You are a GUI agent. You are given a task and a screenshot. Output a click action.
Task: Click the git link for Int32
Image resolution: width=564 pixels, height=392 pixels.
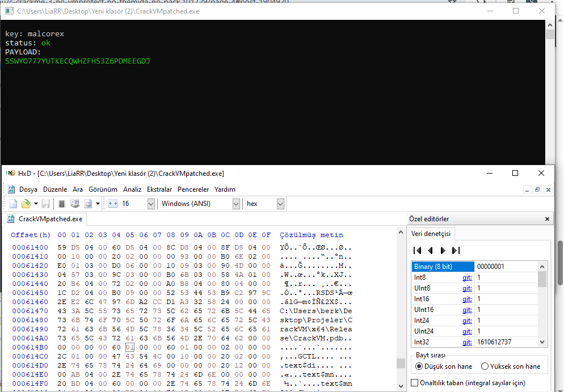coord(467,342)
